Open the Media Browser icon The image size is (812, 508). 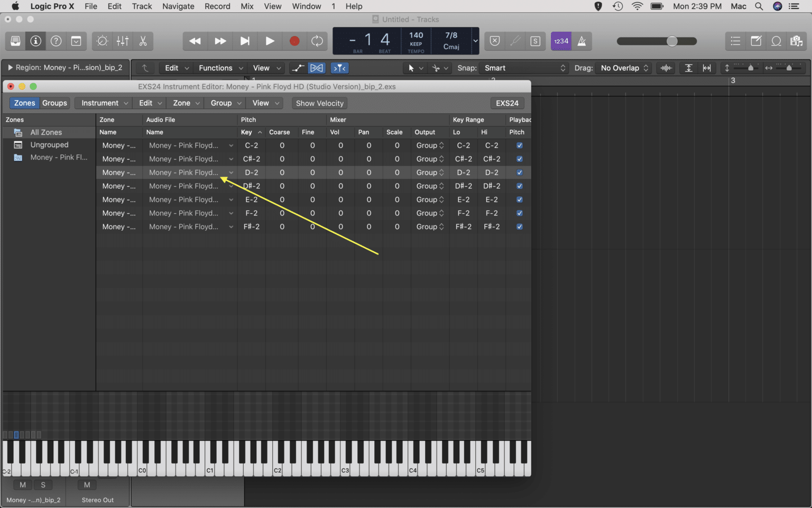(796, 41)
